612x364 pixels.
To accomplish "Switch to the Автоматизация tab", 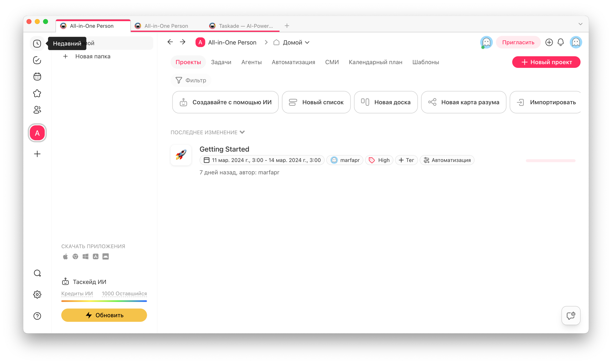I will coord(293,62).
